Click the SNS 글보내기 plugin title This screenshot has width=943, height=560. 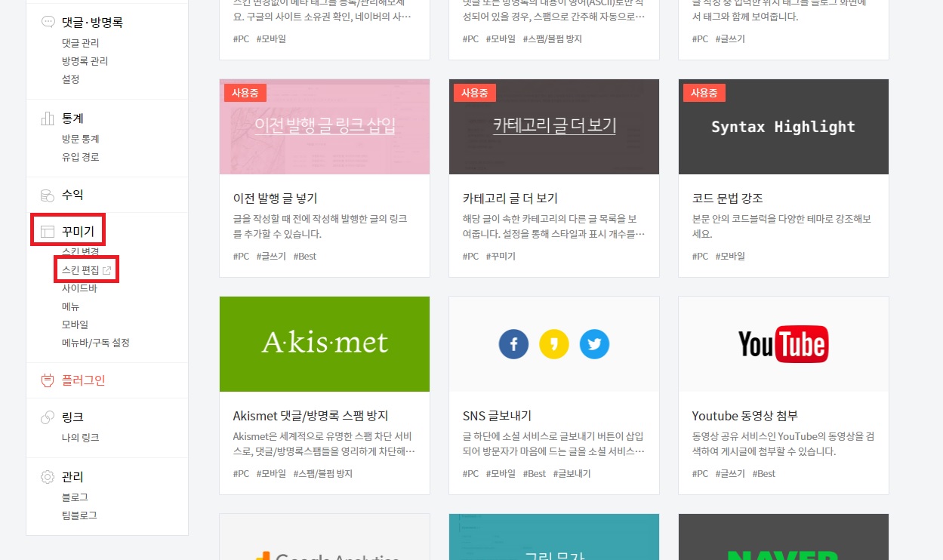(x=497, y=416)
